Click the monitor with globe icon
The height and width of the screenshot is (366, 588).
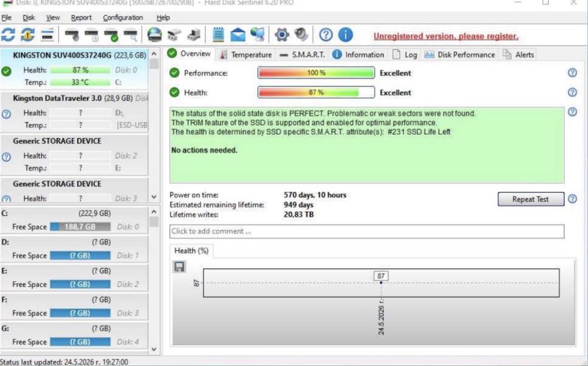click(258, 35)
